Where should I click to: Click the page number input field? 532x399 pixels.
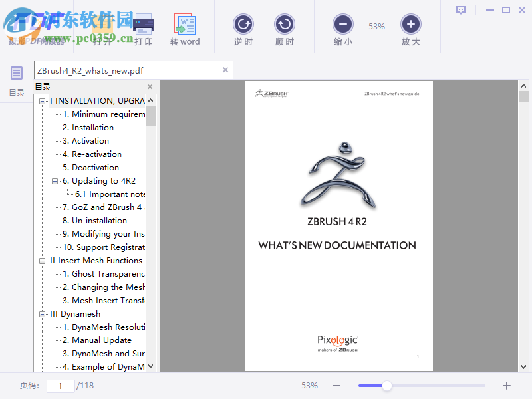(x=60, y=385)
